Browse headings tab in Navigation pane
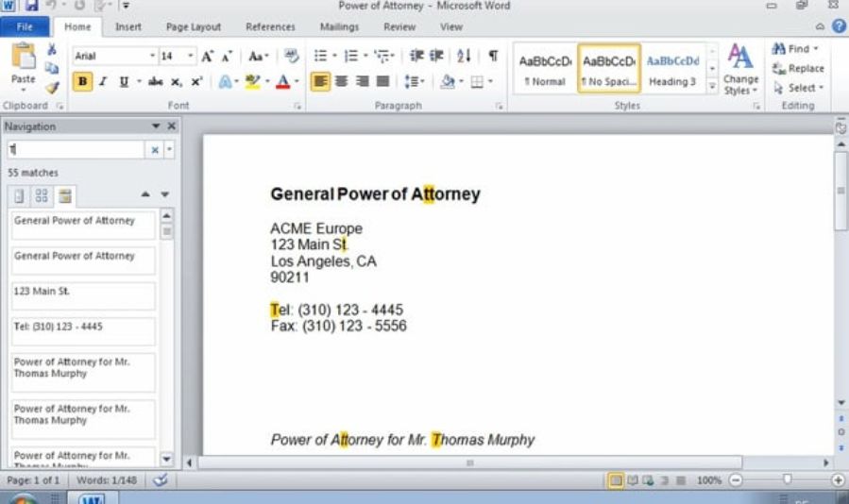 pos(19,195)
